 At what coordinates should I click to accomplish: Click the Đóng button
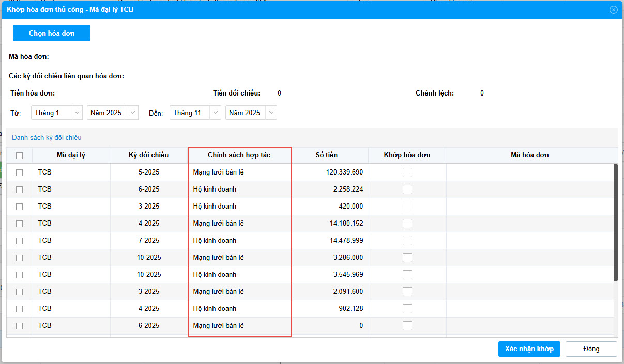591,349
